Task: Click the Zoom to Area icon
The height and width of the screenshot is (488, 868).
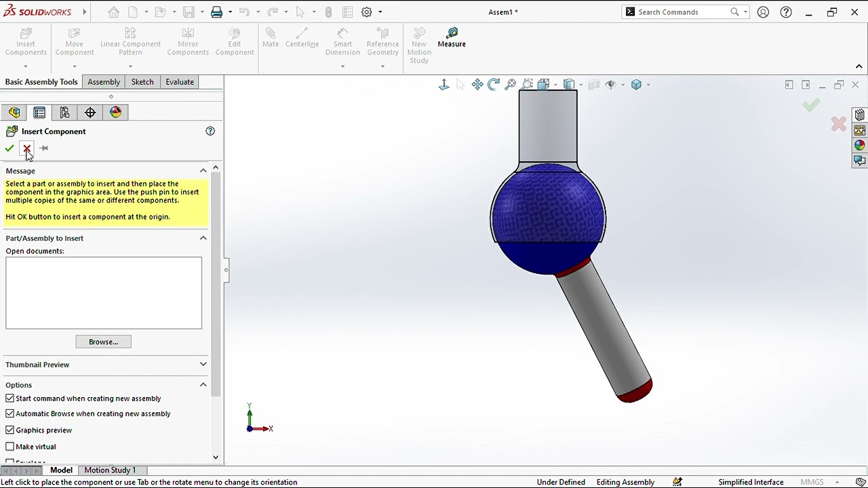Action: (x=527, y=85)
